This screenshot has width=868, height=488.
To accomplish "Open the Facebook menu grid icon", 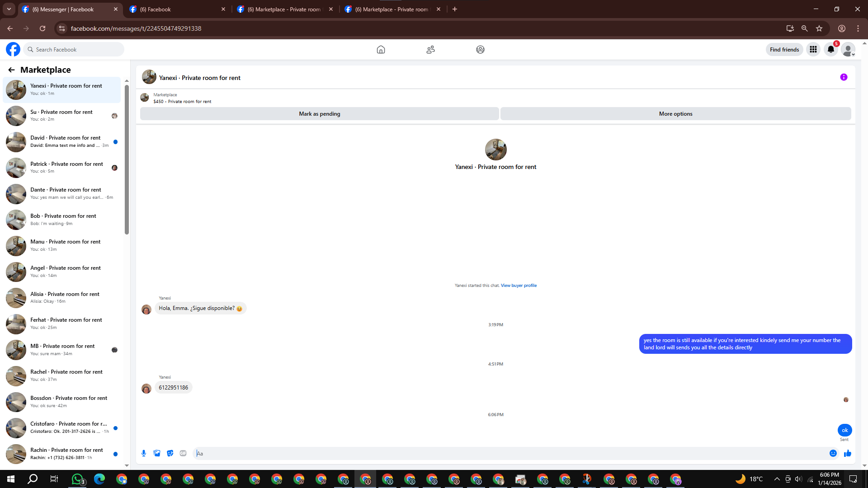I will tap(813, 50).
